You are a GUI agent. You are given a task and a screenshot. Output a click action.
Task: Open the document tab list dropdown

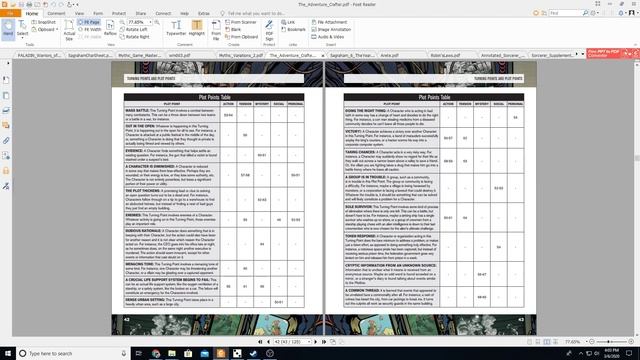(582, 54)
